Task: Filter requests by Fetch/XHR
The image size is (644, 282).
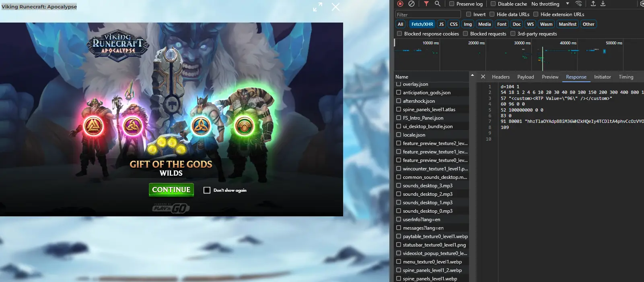Action: click(422, 24)
